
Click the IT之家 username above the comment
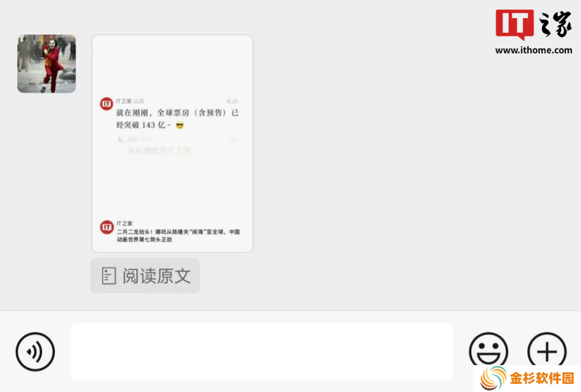[x=124, y=101]
